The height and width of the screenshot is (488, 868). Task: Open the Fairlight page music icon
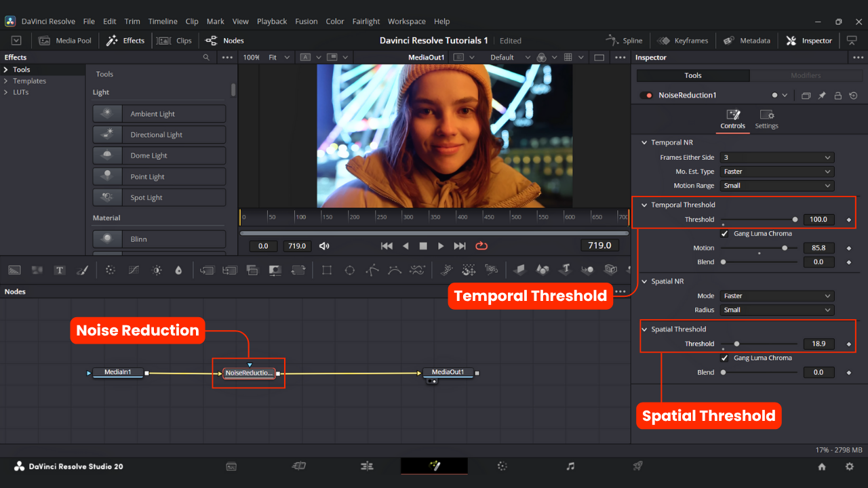pyautogui.click(x=570, y=466)
